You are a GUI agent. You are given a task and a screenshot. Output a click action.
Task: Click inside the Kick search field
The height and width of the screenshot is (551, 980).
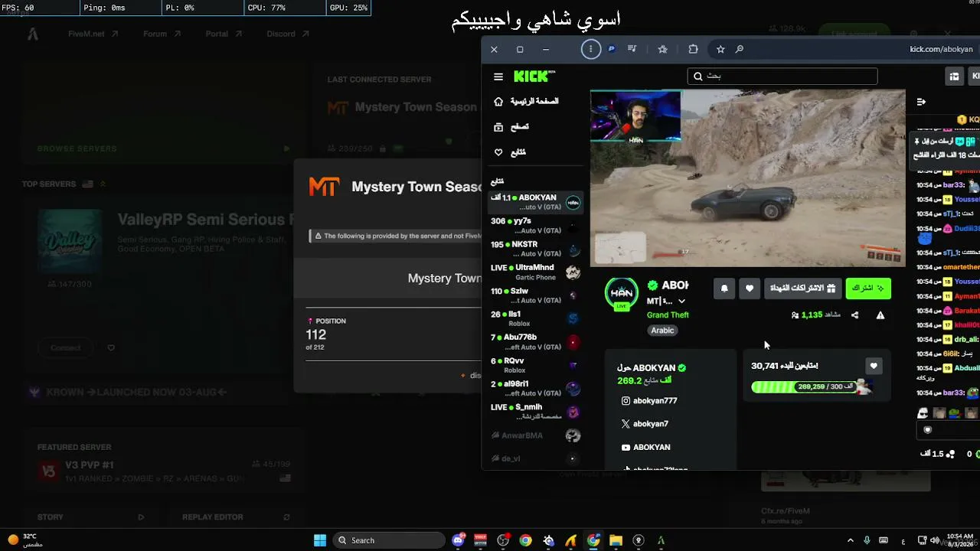(782, 77)
